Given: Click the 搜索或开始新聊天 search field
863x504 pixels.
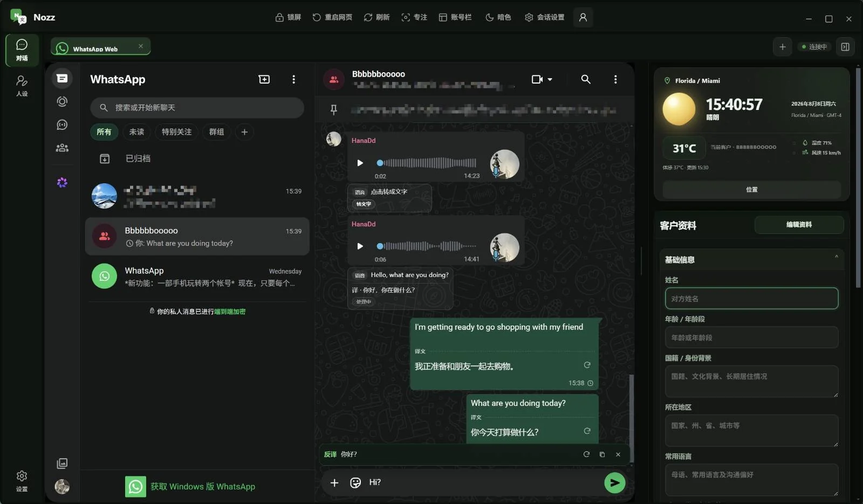Looking at the screenshot, I should click(197, 108).
